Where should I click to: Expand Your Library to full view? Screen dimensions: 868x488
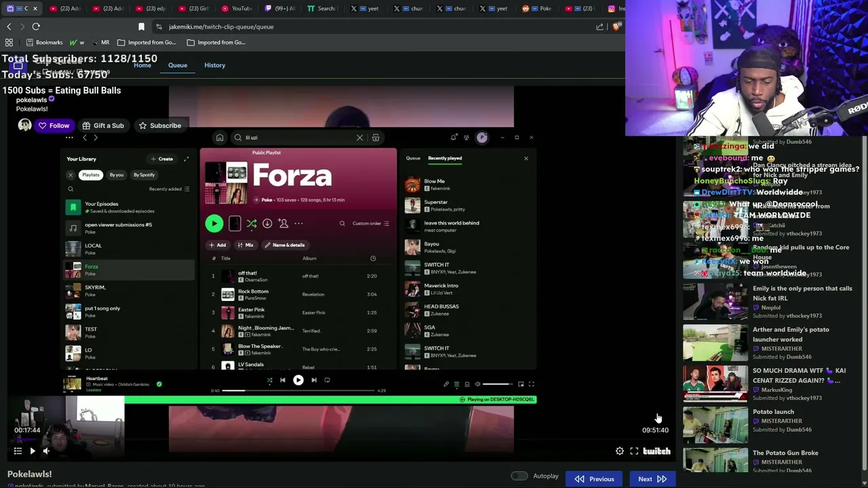(x=186, y=159)
